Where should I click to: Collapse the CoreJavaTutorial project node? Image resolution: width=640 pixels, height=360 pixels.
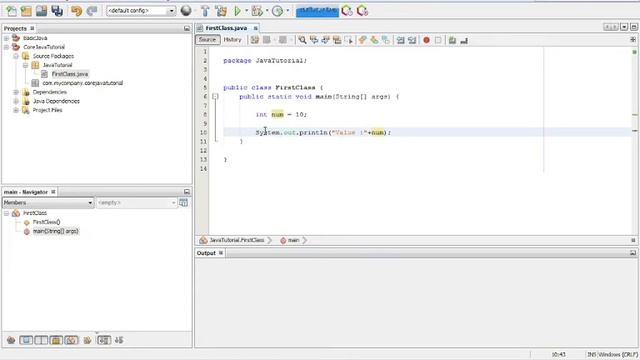[7, 47]
